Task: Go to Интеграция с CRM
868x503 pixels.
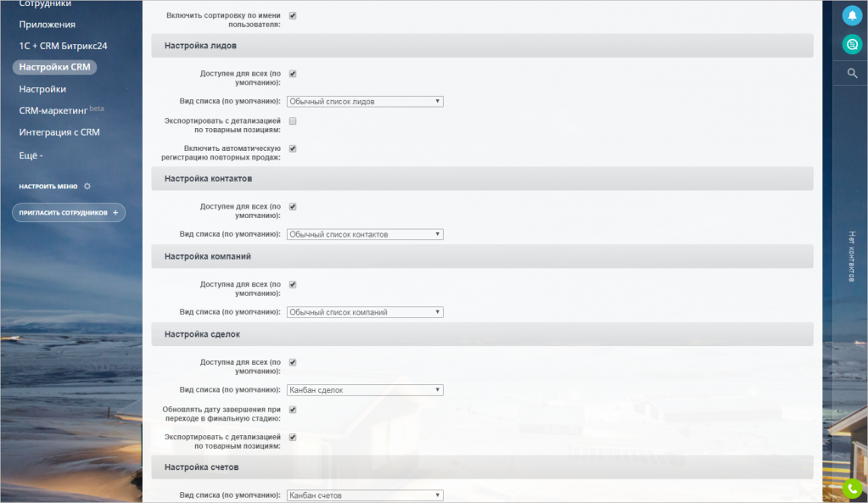Action: pyautogui.click(x=59, y=132)
